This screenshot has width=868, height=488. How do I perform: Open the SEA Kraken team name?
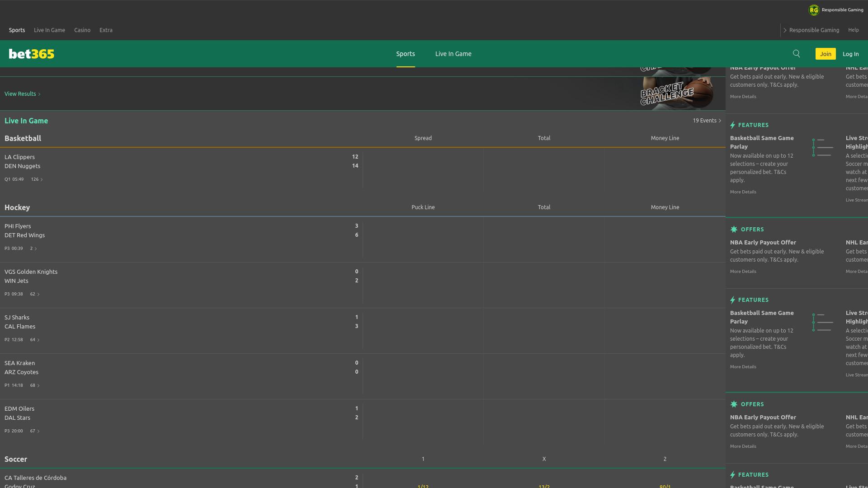(x=19, y=363)
